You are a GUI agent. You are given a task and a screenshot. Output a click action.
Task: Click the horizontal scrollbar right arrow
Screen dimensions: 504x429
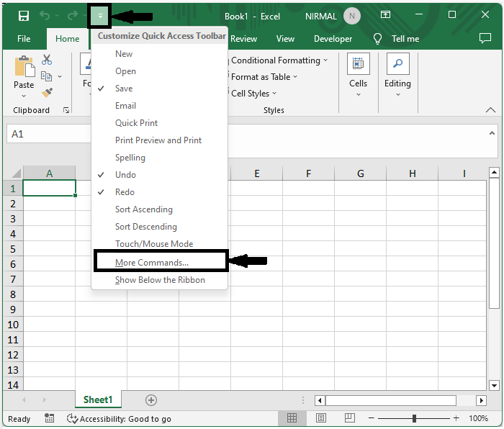point(481,400)
